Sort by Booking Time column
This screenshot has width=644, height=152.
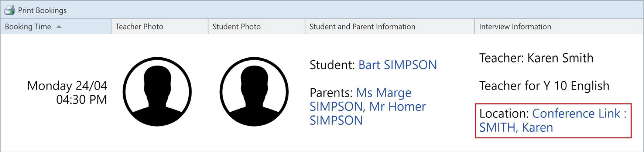[x=56, y=27]
